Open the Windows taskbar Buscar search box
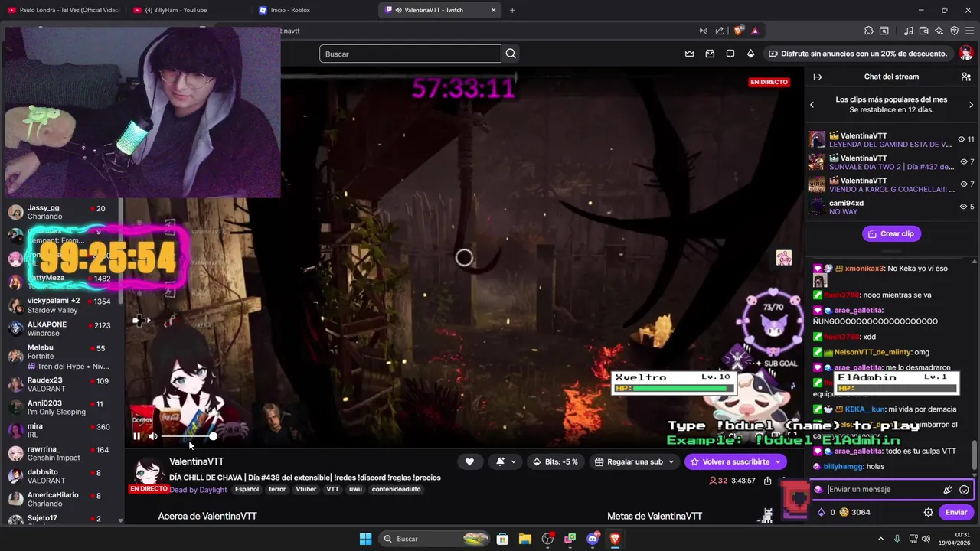Viewport: 980px width, 551px height. (x=435, y=539)
